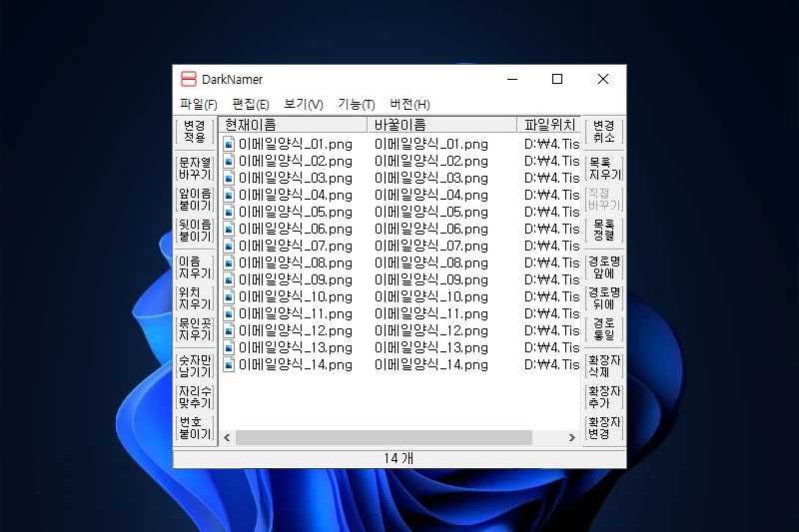The image size is (799, 532).
Task: Click the 위치 지우기 button
Action: 195,297
